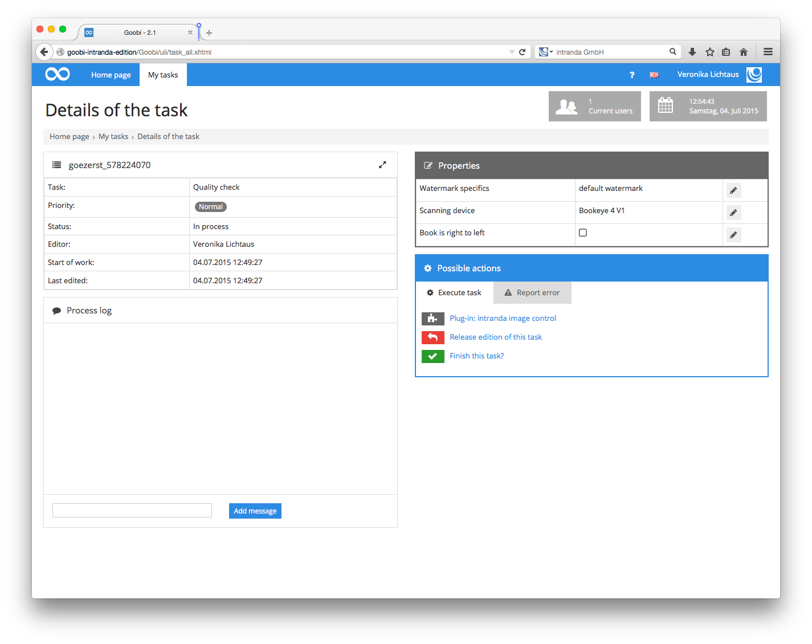Open the browser hamburger menu
812x644 pixels.
point(768,52)
